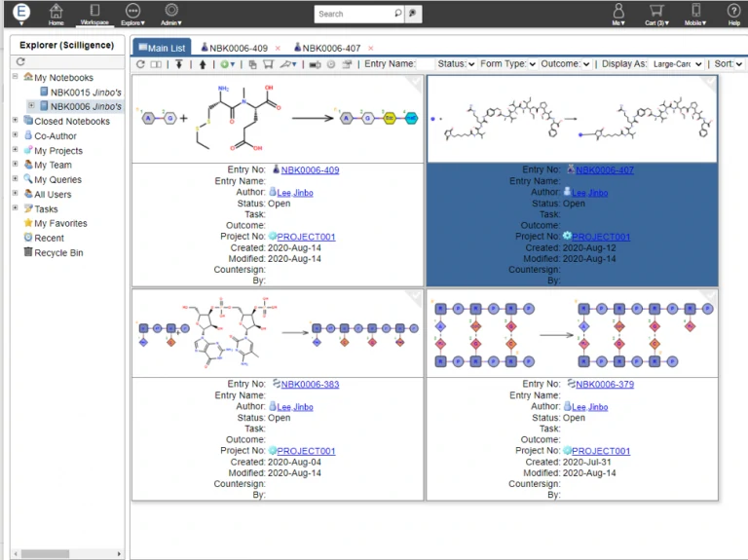Open the Cart (3) icon menu
Screen dimensions: 748x560
pos(654,12)
